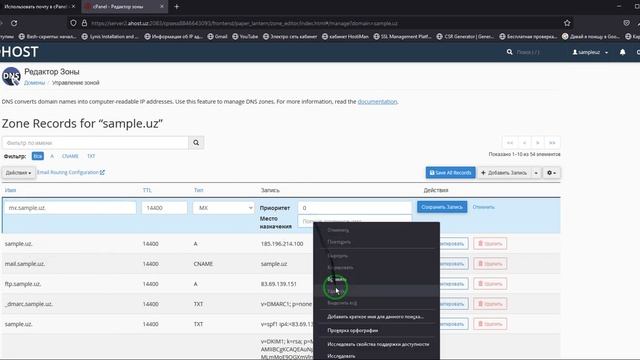Delete the mail.sample.uz CNAME record
The height and width of the screenshot is (360, 640).
(490, 264)
